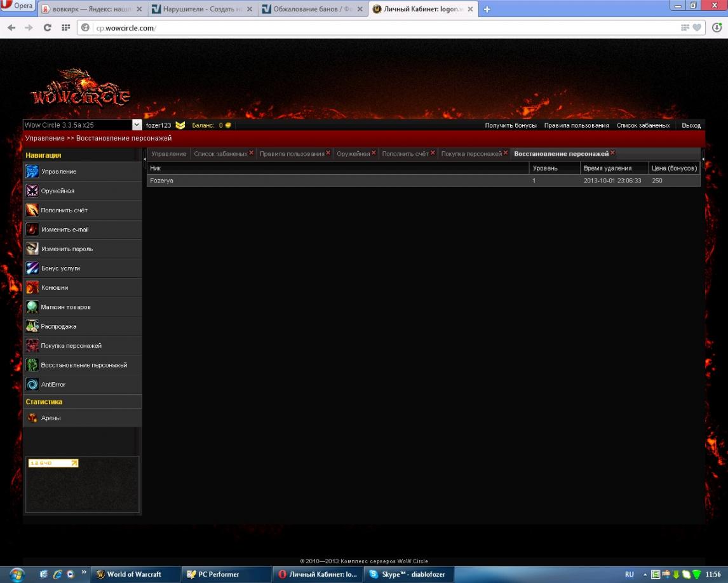The width and height of the screenshot is (728, 583).
Task: Open Оружейная via its sidebar icon
Action: click(x=32, y=191)
